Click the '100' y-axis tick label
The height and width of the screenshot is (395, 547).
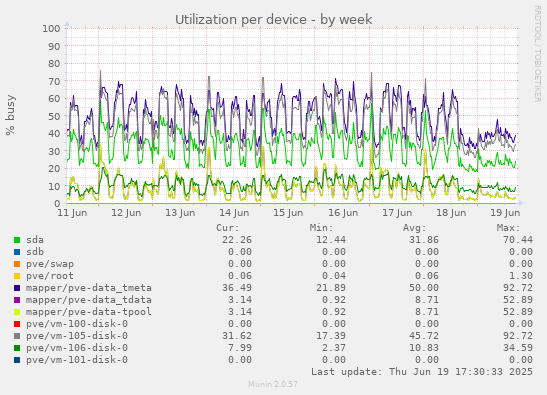(51, 29)
